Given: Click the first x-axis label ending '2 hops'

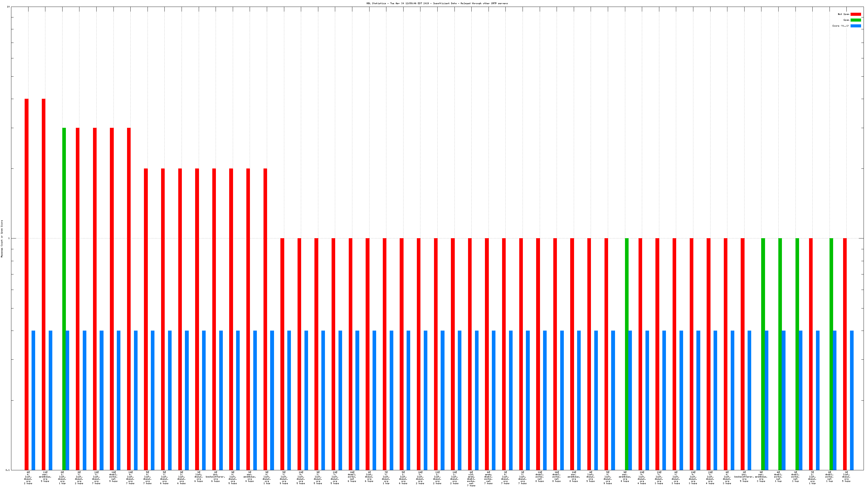Looking at the screenshot, I should click(x=28, y=478).
